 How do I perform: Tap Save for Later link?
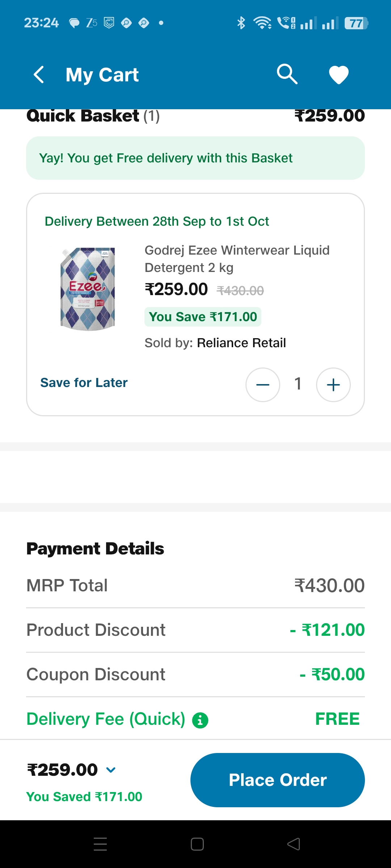pos(84,383)
